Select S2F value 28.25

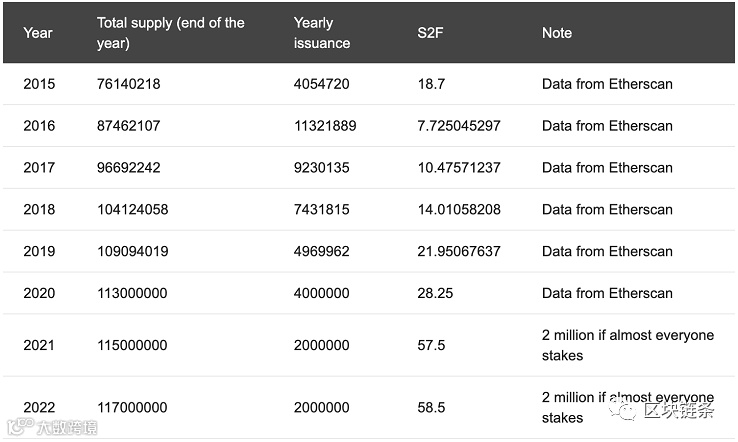tap(434, 293)
